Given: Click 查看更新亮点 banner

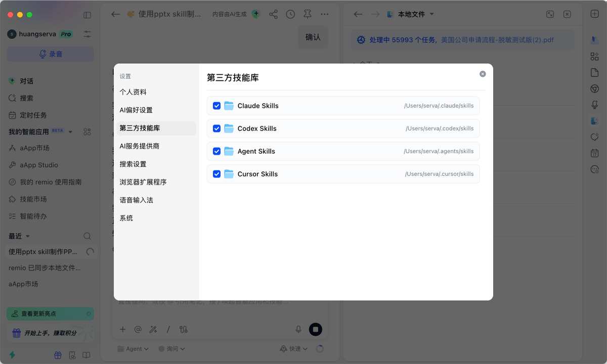Looking at the screenshot, I should tap(50, 314).
